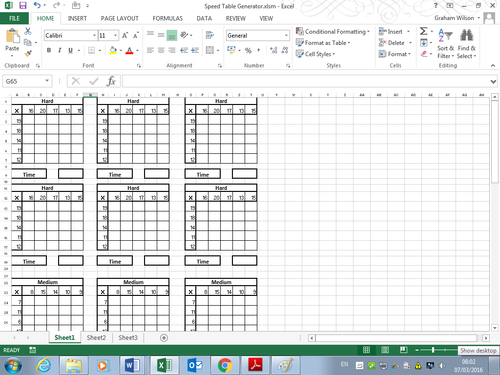Click the Wrap Text icon

coord(210,35)
